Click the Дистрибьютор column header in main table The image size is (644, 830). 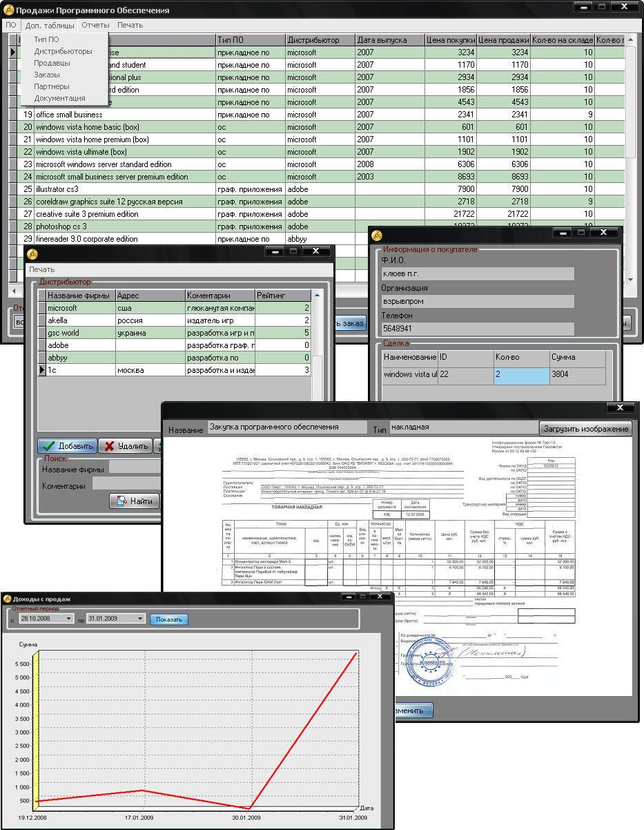pos(320,40)
